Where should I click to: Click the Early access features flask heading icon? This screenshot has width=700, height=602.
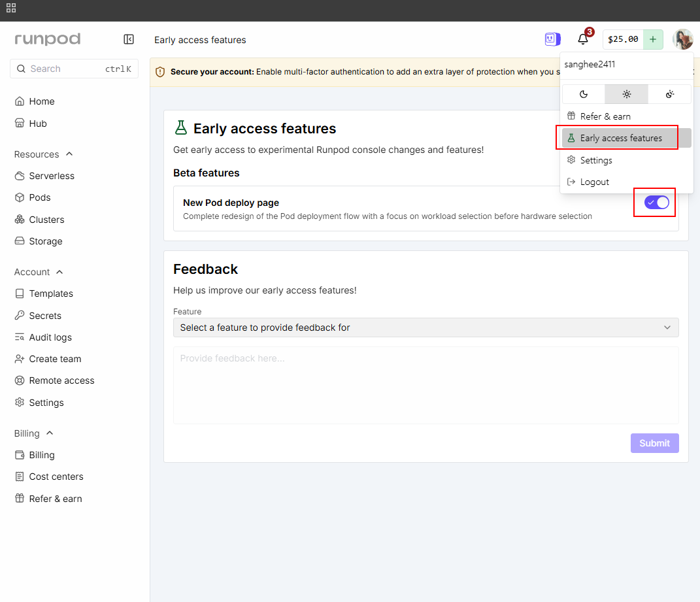click(x=181, y=127)
